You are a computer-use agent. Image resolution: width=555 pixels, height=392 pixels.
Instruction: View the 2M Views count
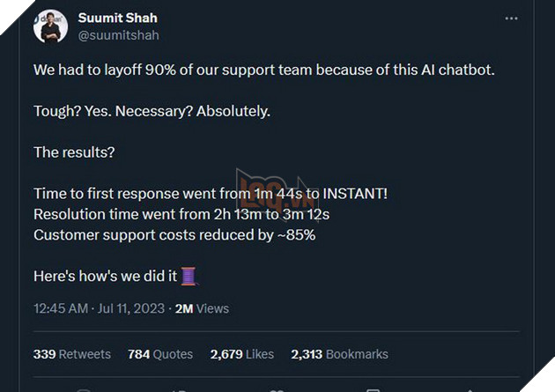point(202,308)
